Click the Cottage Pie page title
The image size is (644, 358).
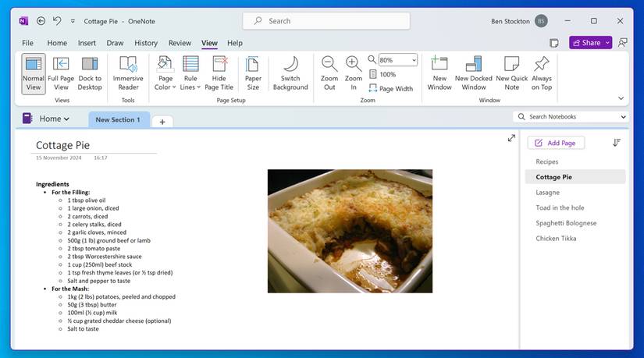click(x=63, y=145)
